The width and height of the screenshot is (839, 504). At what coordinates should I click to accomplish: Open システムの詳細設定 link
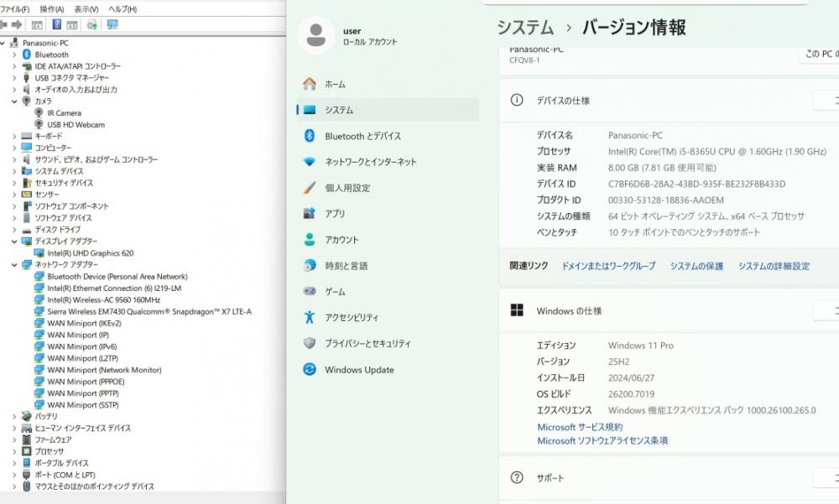774,266
